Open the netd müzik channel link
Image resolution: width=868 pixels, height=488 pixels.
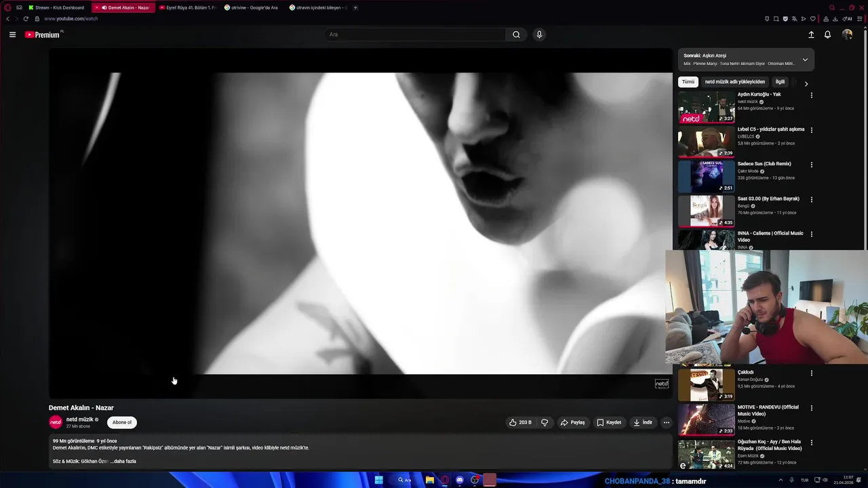[79, 420]
